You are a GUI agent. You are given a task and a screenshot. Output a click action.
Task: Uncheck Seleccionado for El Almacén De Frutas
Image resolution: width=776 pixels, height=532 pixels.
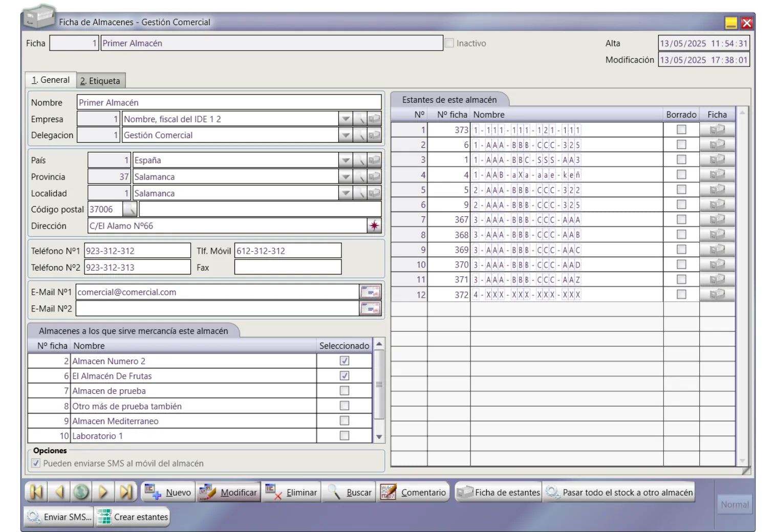tap(344, 376)
